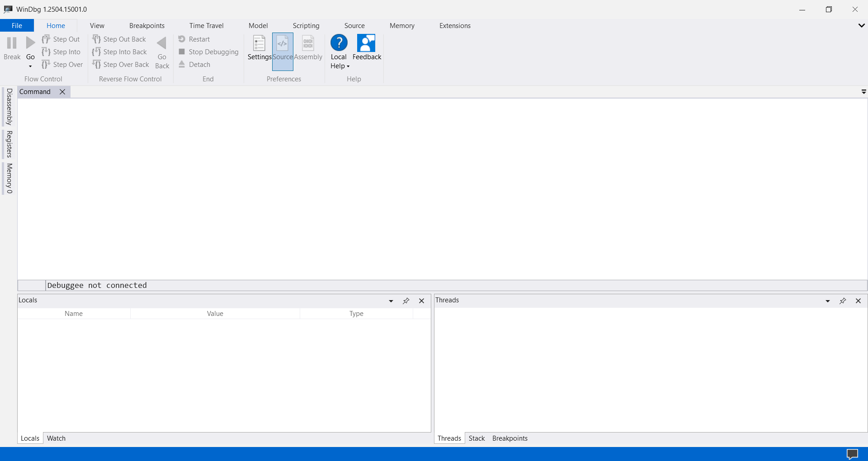The height and width of the screenshot is (461, 868).
Task: Open the Model ribbon tab
Action: 258,26
